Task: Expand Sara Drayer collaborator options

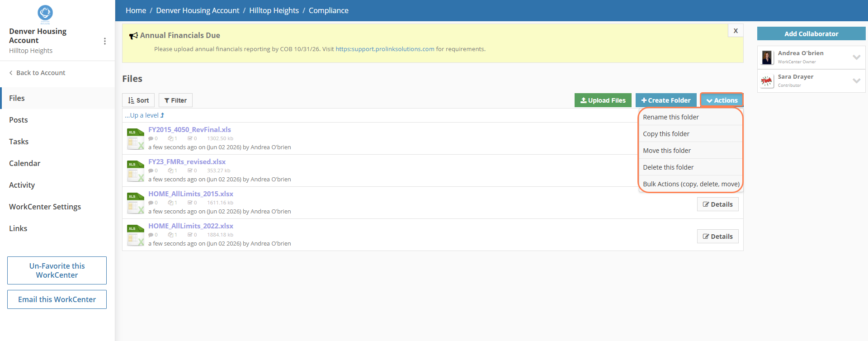Action: click(x=856, y=81)
